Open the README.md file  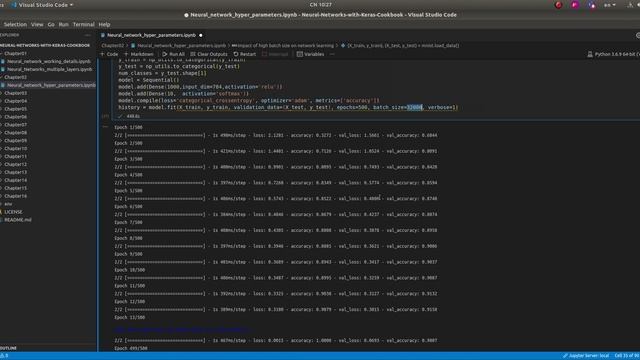18,220
